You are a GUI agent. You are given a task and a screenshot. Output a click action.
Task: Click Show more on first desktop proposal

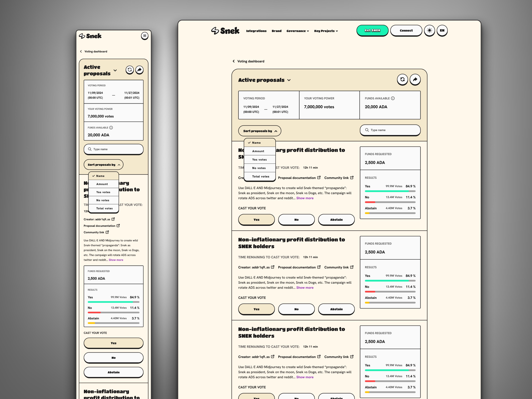[x=305, y=198]
